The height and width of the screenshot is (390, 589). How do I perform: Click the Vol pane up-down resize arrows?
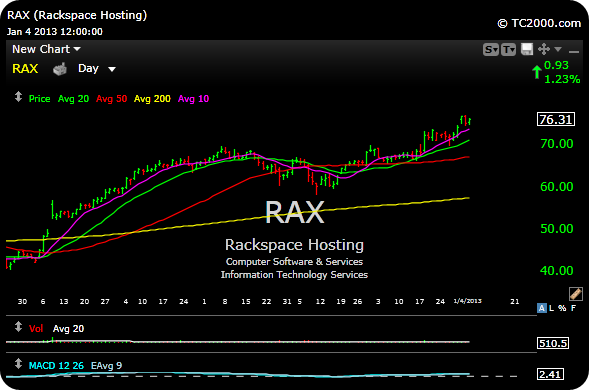(18, 327)
